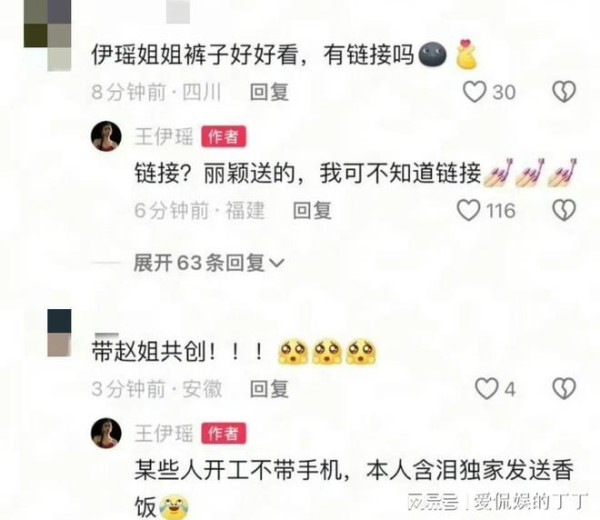The image size is (600, 520).
Task: Open the pixelated avatar of the top commenter
Action: click(x=47, y=36)
